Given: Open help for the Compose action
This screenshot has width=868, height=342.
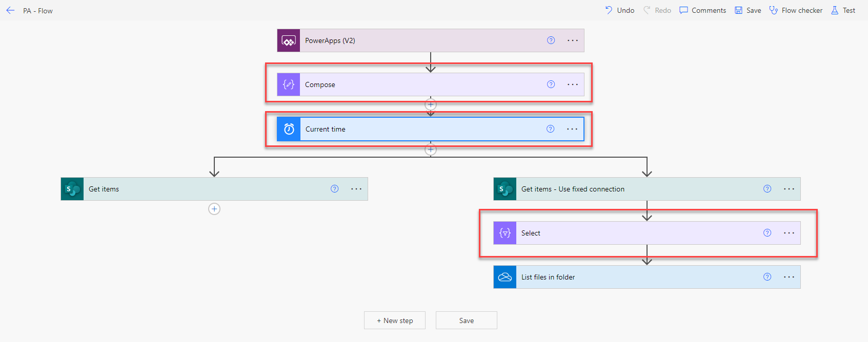Looking at the screenshot, I should pyautogui.click(x=551, y=84).
